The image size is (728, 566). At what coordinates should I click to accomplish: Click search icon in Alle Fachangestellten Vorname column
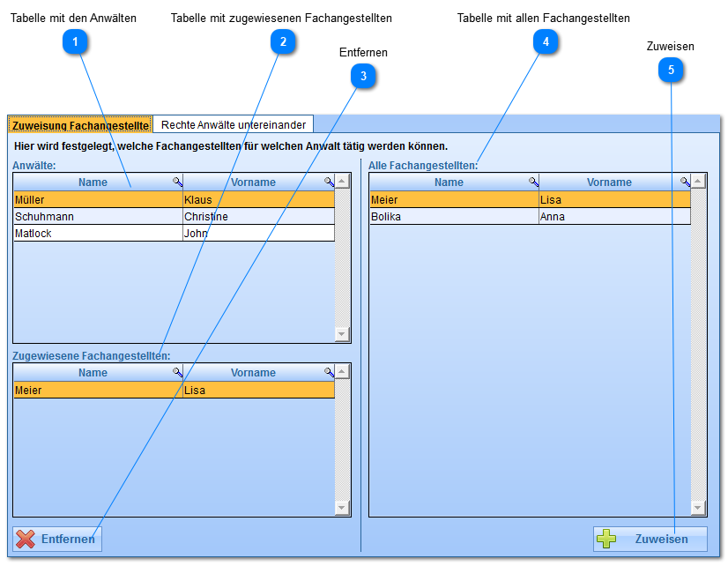[x=685, y=182]
